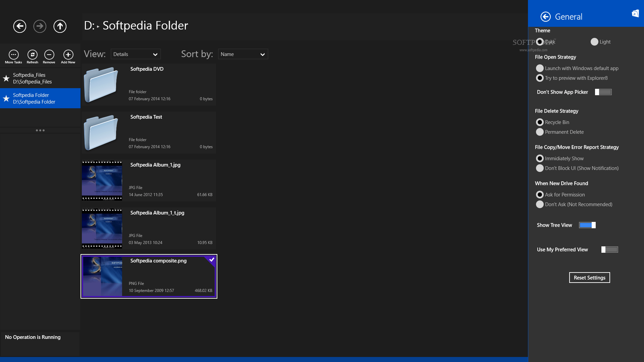The image size is (644, 362).
Task: Expand the Sort by Name dropdown
Action: pos(243,54)
